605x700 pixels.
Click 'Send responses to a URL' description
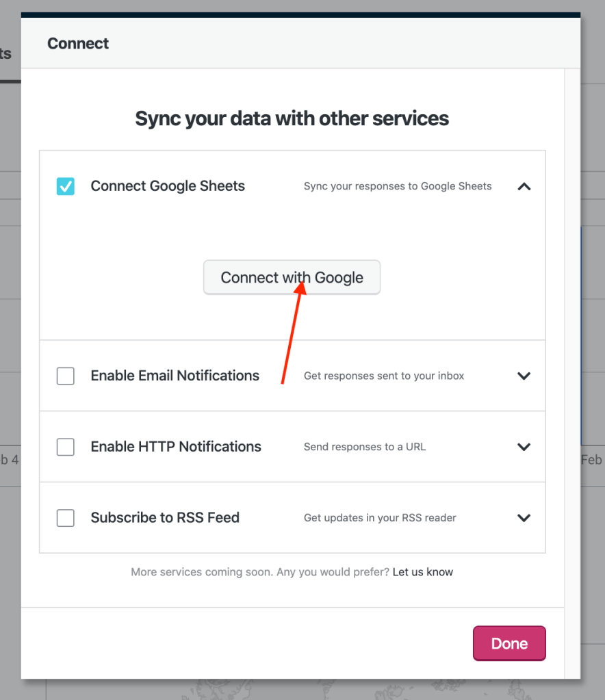(x=365, y=447)
